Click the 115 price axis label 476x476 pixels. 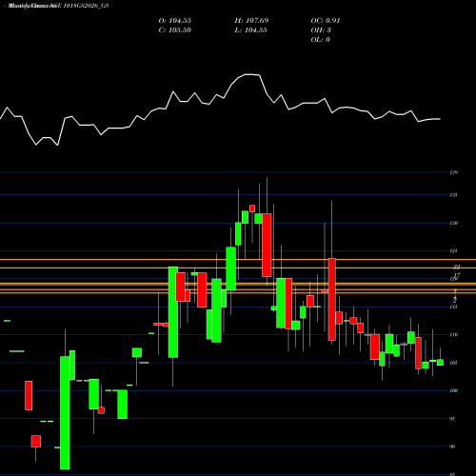[454, 307]
